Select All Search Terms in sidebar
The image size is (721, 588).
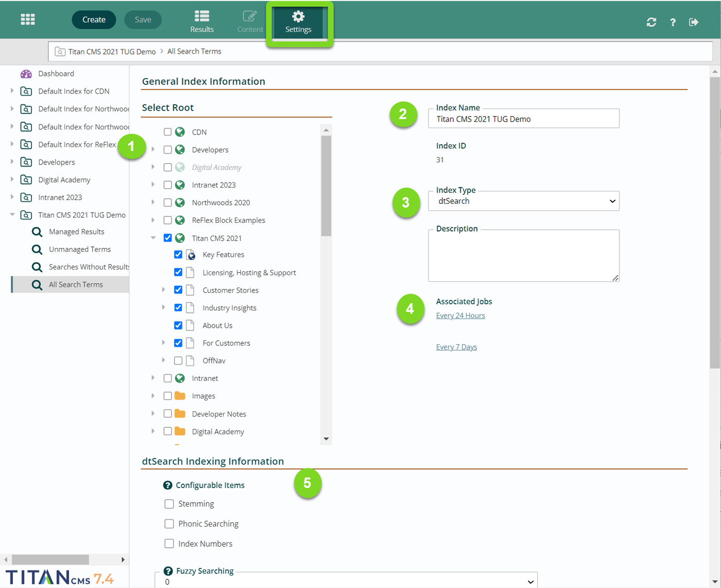[x=70, y=285]
